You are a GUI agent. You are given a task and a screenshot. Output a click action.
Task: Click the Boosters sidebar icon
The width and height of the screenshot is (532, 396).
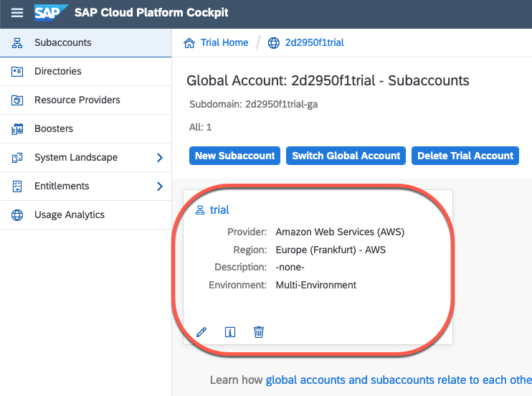pos(18,129)
